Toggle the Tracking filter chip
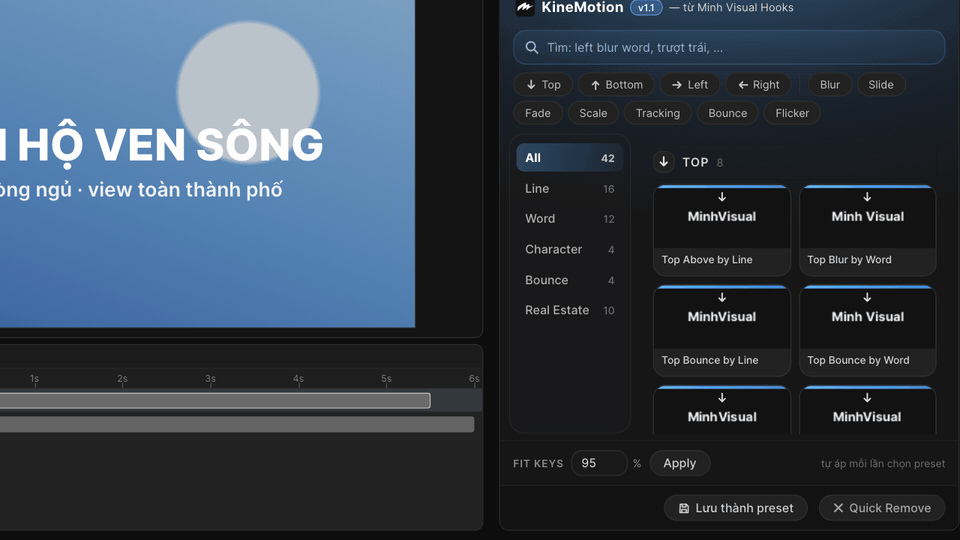This screenshot has height=540, width=960. pyautogui.click(x=658, y=113)
